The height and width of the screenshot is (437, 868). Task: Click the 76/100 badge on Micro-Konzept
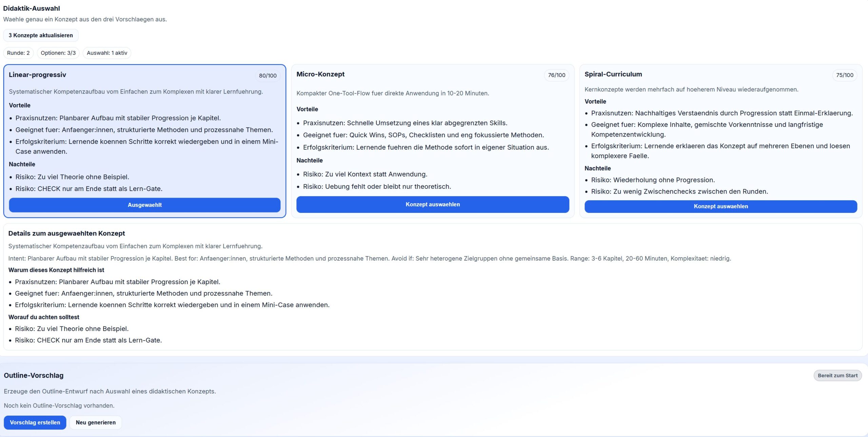pyautogui.click(x=556, y=75)
